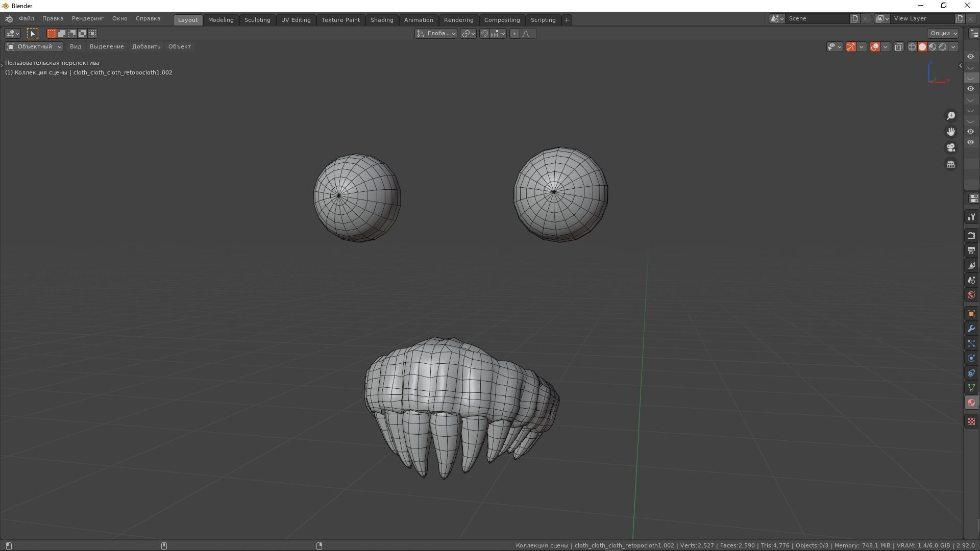This screenshot has width=980, height=551.
Task: Open the World properties tab
Action: (x=971, y=295)
